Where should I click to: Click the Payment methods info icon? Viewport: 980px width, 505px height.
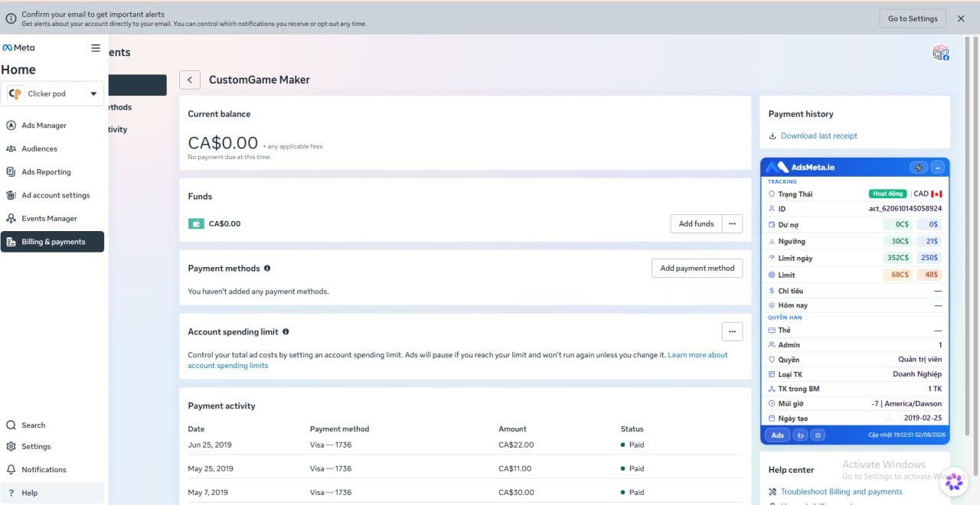pos(267,269)
